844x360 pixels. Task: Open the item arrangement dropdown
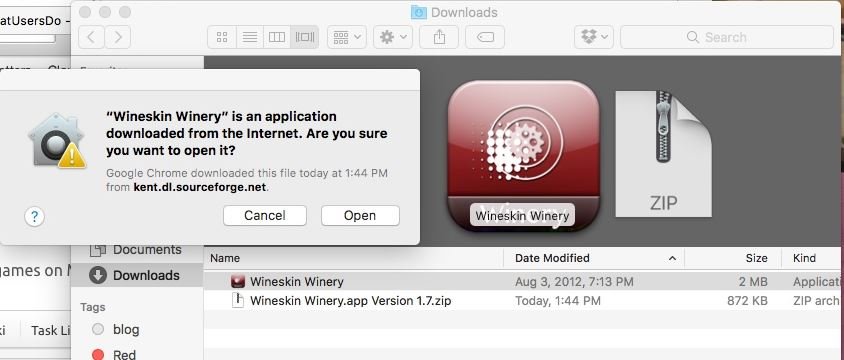click(x=347, y=37)
